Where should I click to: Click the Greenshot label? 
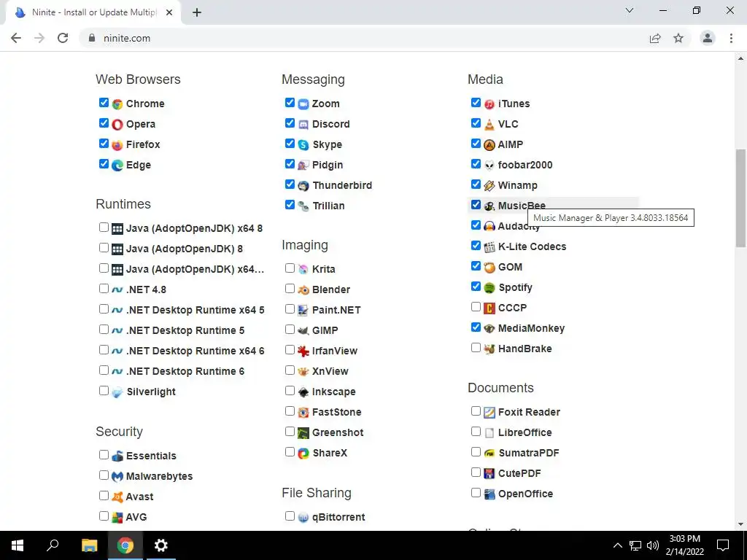click(x=338, y=433)
